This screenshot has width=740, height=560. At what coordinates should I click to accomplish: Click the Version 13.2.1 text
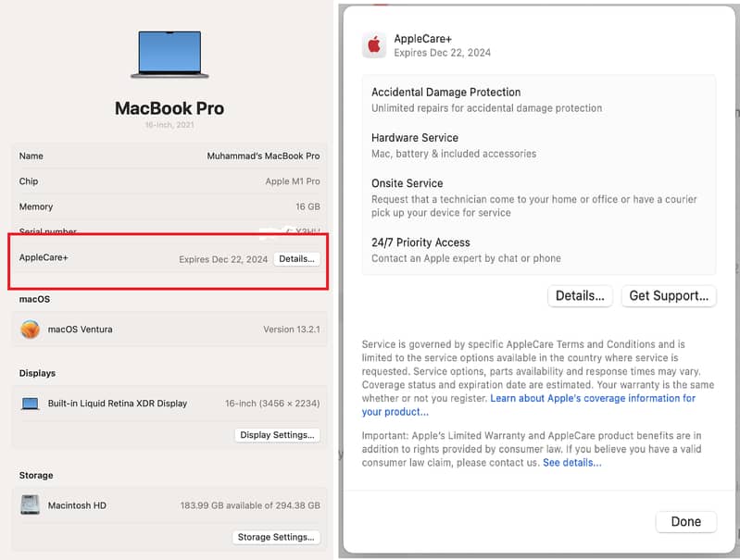(x=291, y=330)
